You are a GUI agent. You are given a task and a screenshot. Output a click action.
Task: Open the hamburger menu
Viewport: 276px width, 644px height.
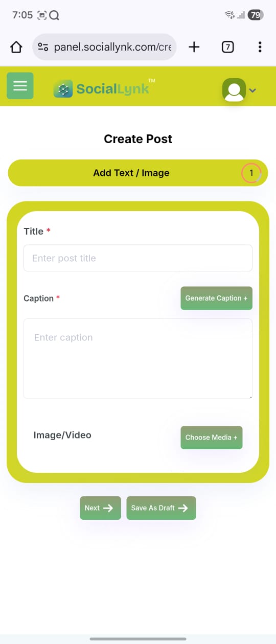click(x=20, y=85)
